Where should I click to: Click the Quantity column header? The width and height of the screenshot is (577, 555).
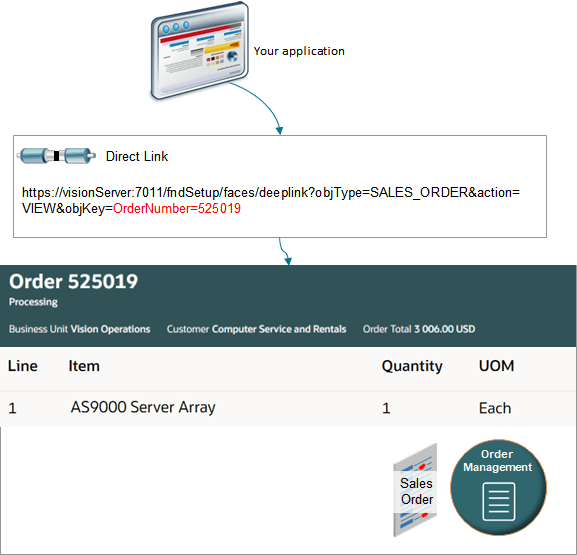click(412, 367)
